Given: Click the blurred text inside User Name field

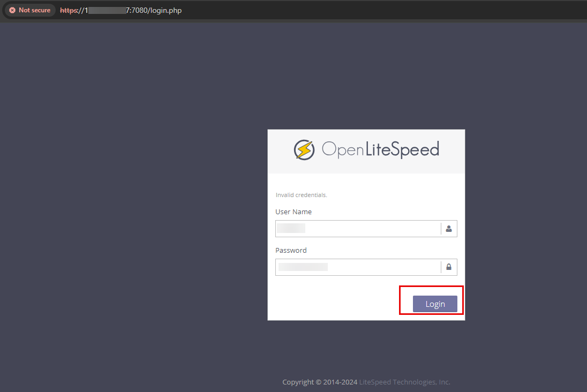Looking at the screenshot, I should [x=291, y=229].
